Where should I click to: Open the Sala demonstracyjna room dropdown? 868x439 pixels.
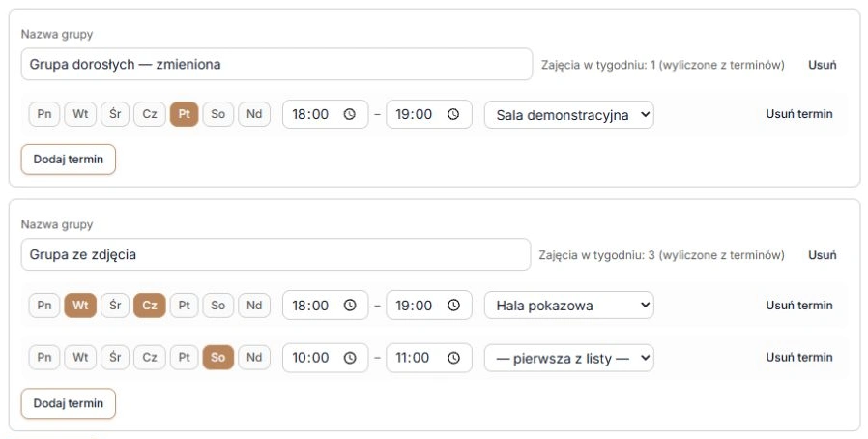(x=569, y=115)
